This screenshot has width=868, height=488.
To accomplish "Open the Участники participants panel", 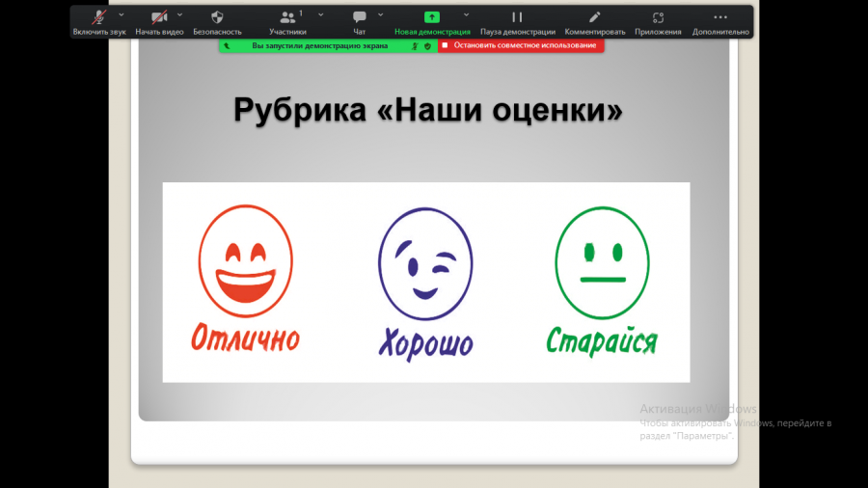I will click(x=287, y=17).
